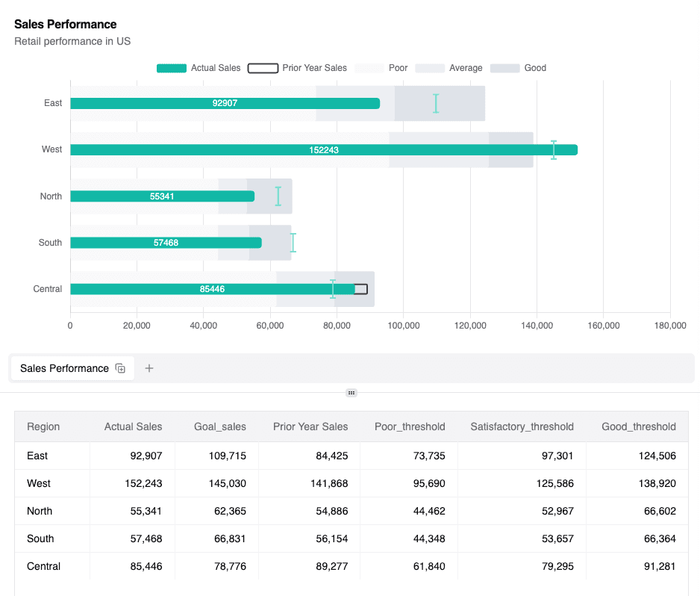Click the Goal_sales column header
The width and height of the screenshot is (700, 596).
(219, 426)
